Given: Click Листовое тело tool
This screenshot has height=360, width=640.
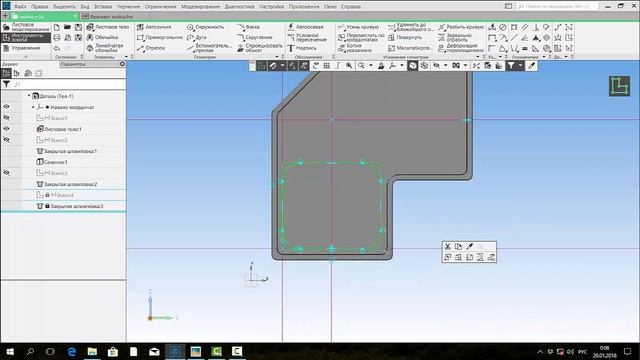Looking at the screenshot, I should pos(108,27).
